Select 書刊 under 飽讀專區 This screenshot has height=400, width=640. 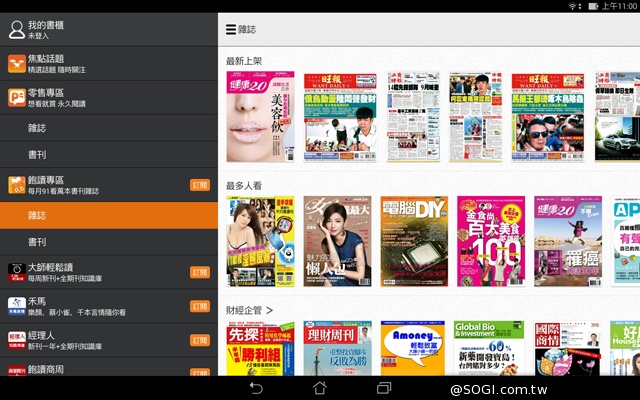coord(108,242)
